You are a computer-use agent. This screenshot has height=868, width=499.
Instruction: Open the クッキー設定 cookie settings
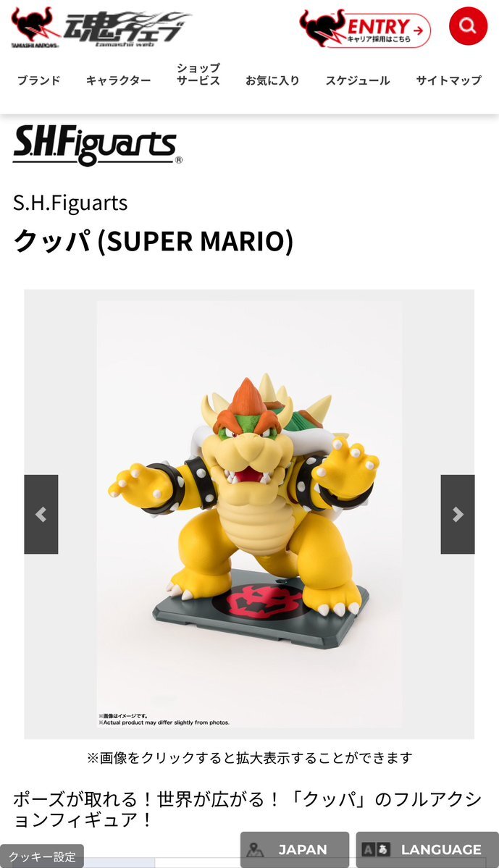(42, 856)
